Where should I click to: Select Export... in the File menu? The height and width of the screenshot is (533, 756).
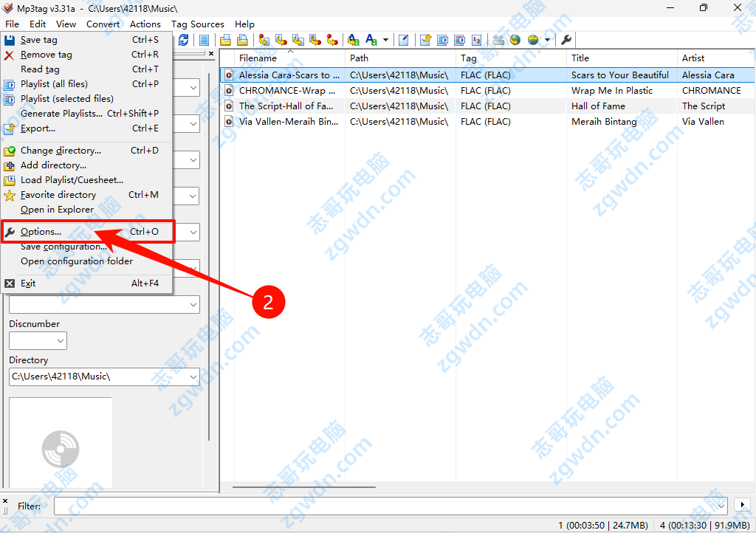[x=38, y=128]
